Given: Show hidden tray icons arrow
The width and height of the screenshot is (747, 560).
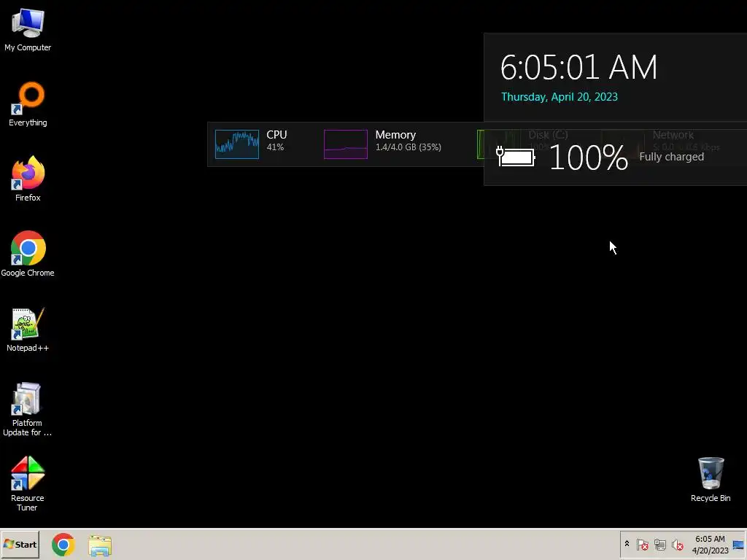Looking at the screenshot, I should pyautogui.click(x=627, y=544).
